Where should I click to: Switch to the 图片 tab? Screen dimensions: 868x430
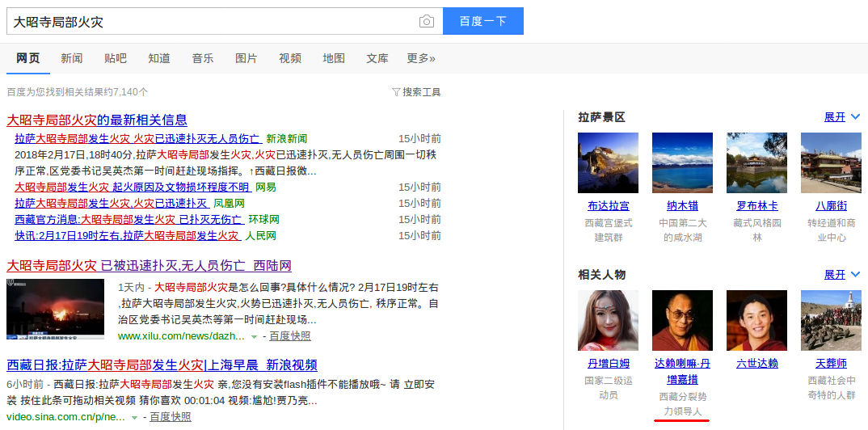(x=246, y=58)
